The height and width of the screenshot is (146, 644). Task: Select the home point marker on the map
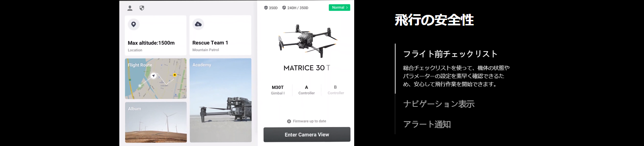pyautogui.click(x=175, y=75)
